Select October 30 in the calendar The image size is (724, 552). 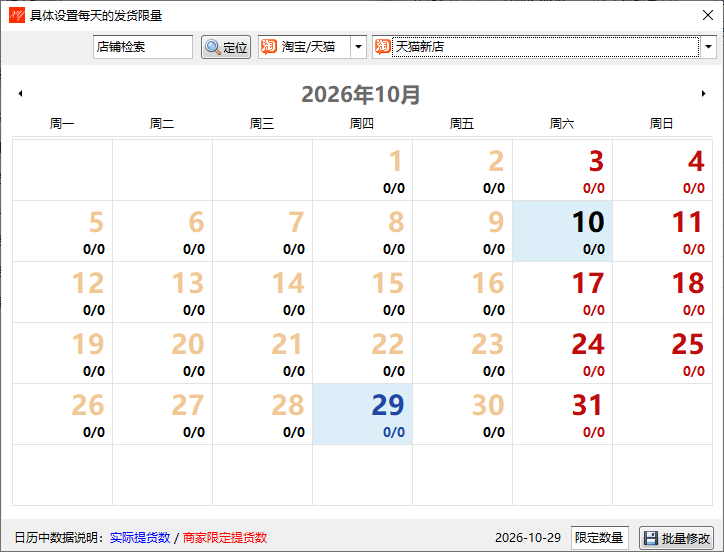pyautogui.click(x=463, y=414)
